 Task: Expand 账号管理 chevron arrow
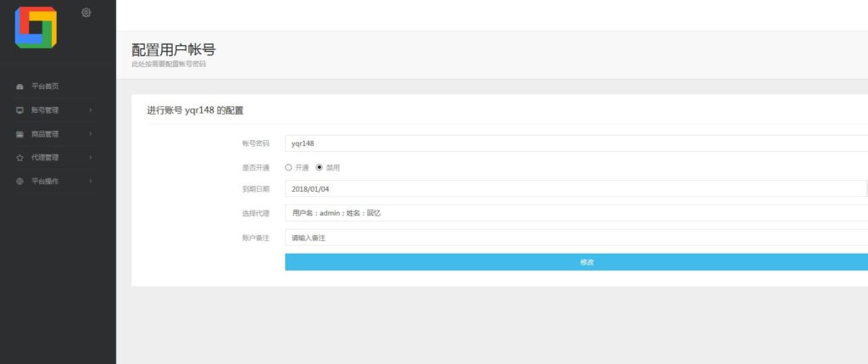(x=90, y=110)
